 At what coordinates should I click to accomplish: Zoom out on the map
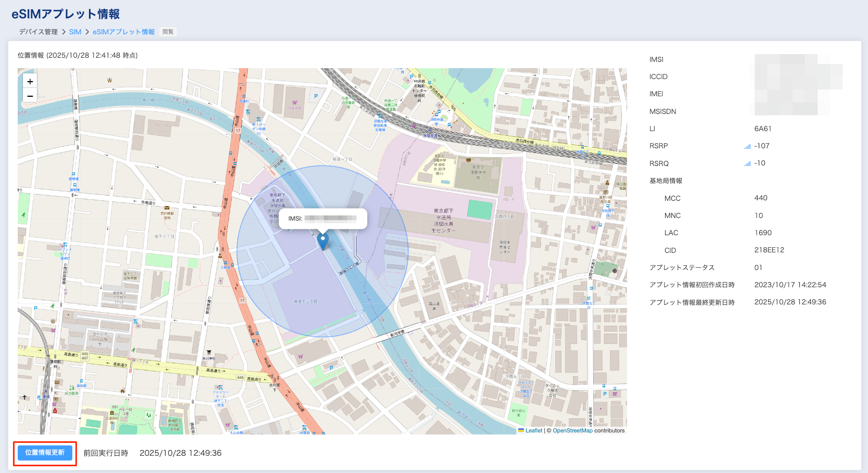[30, 96]
